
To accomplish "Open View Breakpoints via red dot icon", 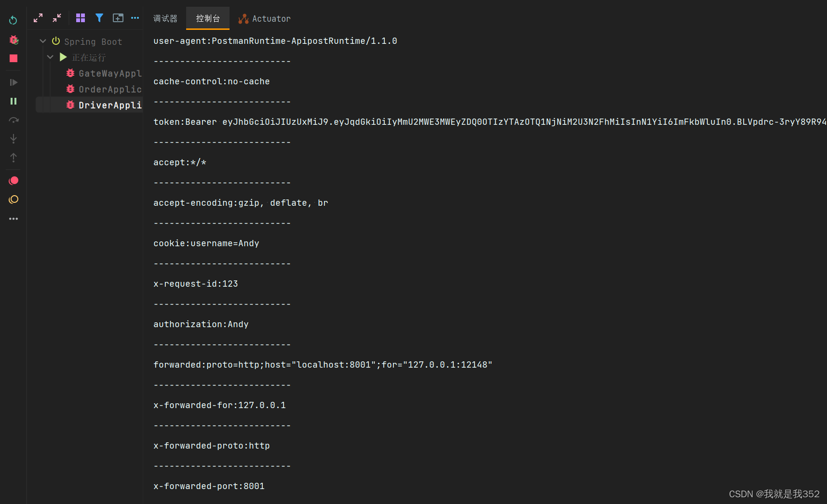I will (13, 180).
